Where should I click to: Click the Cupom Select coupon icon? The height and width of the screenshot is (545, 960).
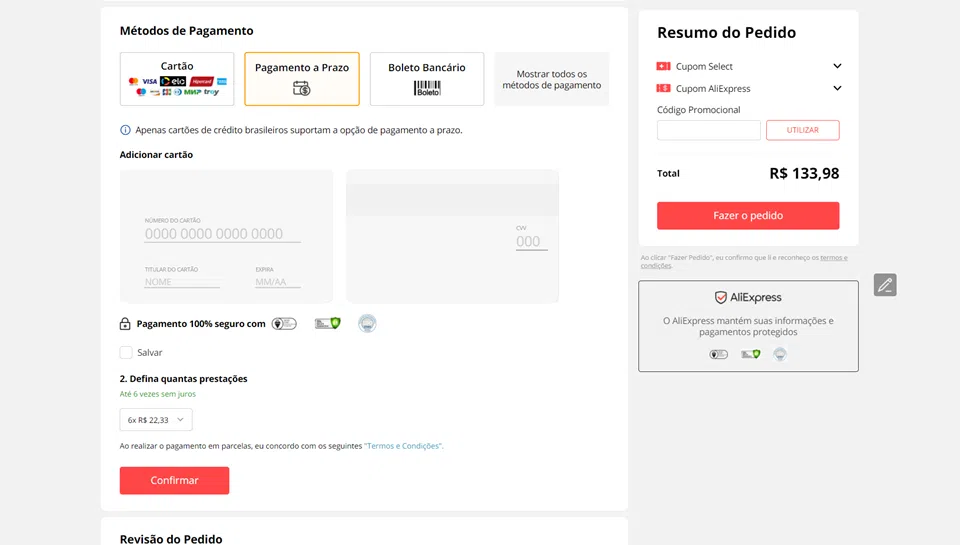(x=663, y=66)
